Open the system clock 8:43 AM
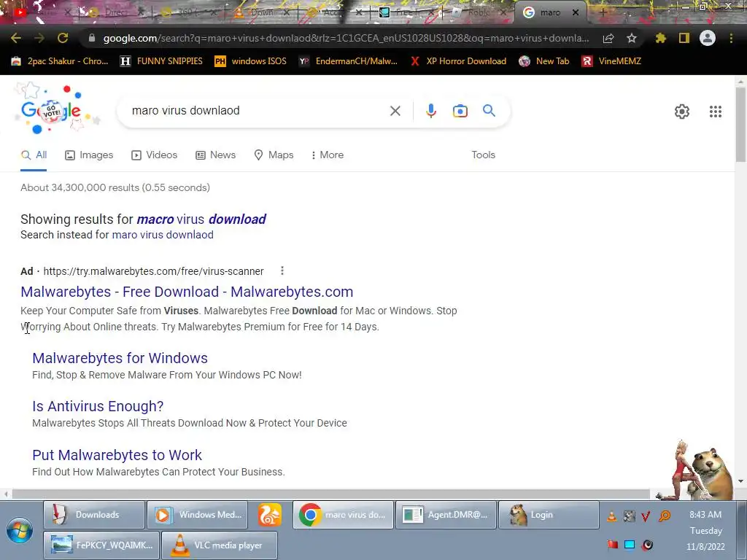The image size is (747, 560). point(705,515)
